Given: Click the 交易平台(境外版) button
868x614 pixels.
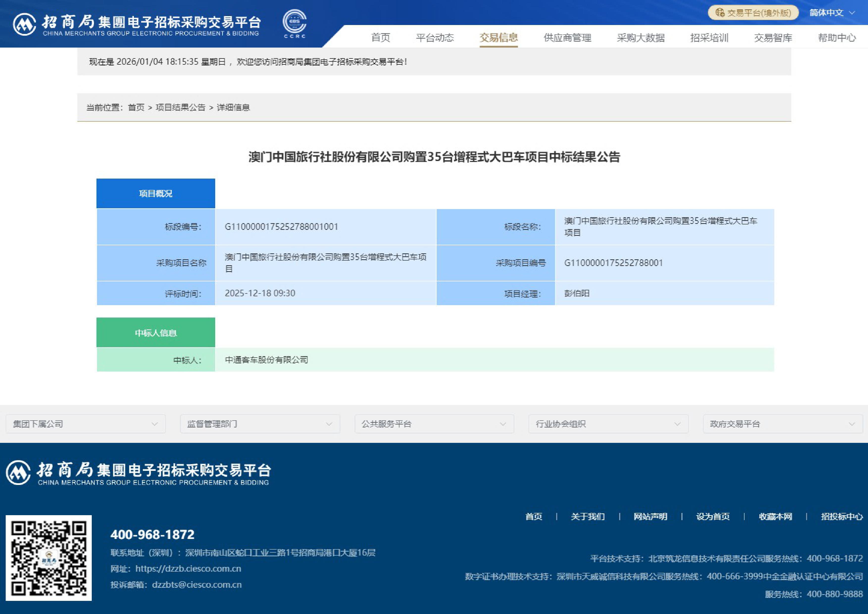Looking at the screenshot, I should 753,13.
